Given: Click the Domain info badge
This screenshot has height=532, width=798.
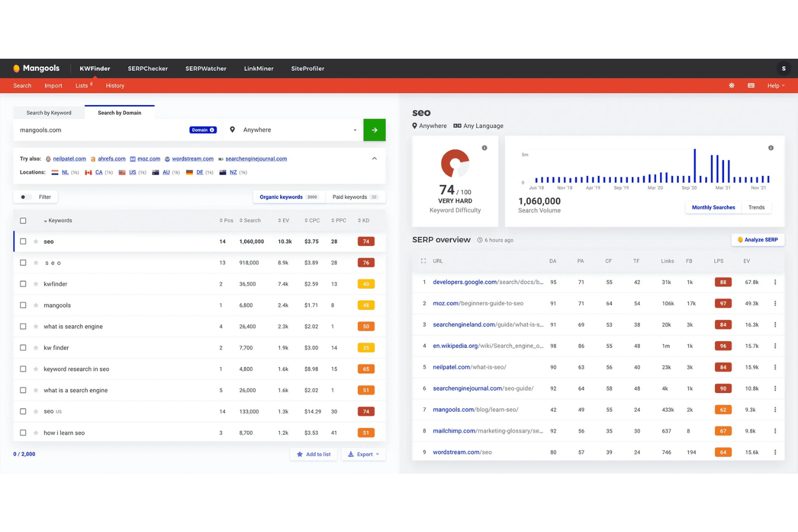Looking at the screenshot, I should click(203, 130).
